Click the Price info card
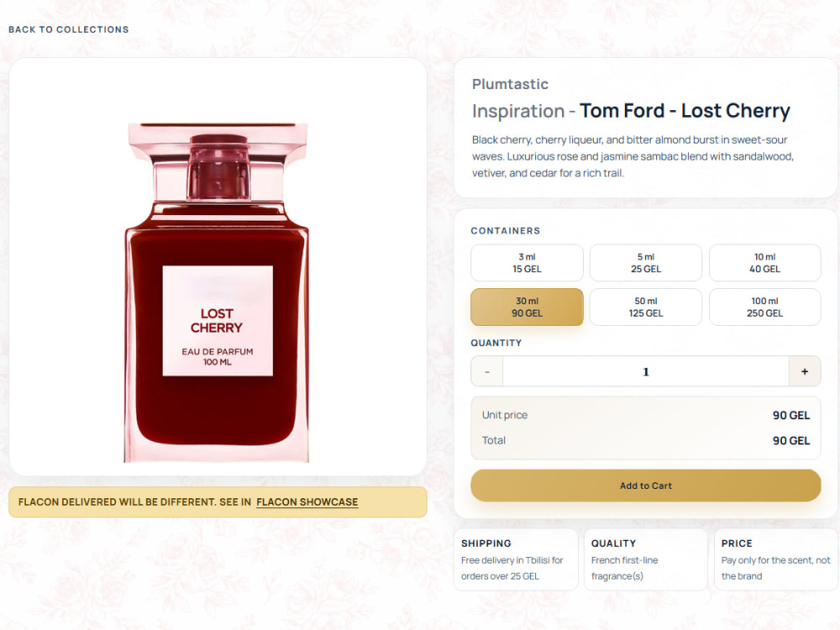The height and width of the screenshot is (630, 840). [775, 559]
